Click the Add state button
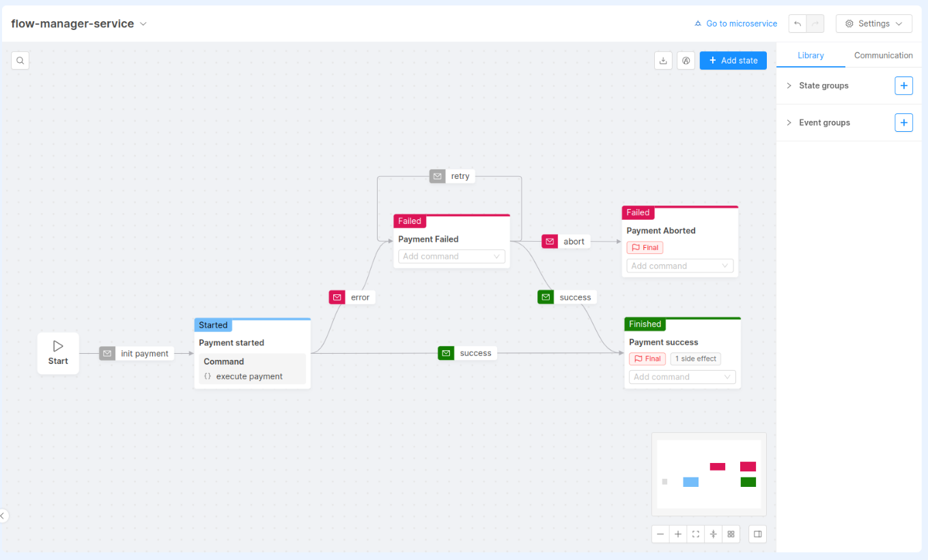The height and width of the screenshot is (560, 928). [x=733, y=60]
